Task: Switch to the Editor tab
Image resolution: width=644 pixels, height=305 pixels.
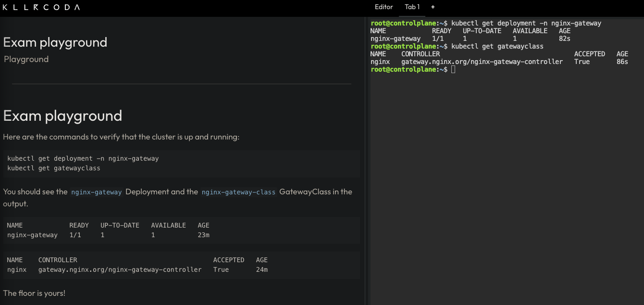Action: click(x=384, y=7)
